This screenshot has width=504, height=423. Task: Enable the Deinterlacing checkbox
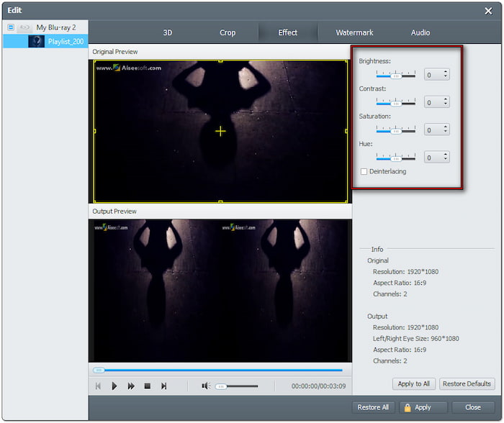point(364,171)
